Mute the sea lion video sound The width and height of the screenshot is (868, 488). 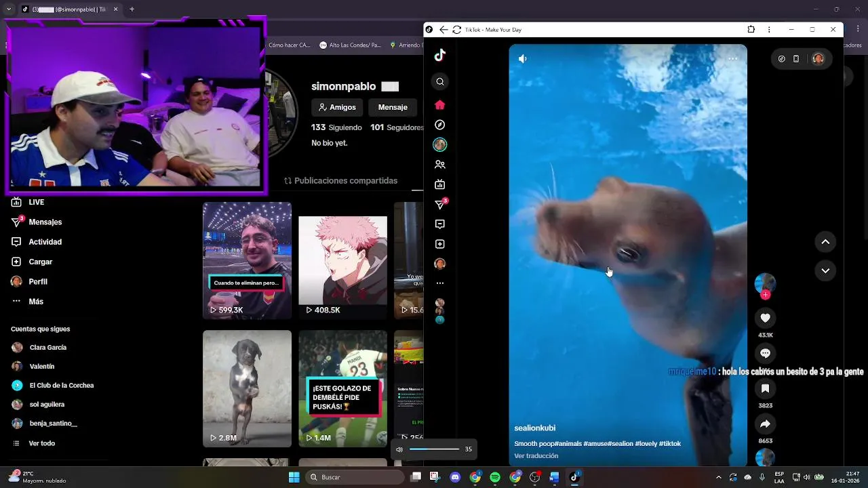[x=523, y=59]
